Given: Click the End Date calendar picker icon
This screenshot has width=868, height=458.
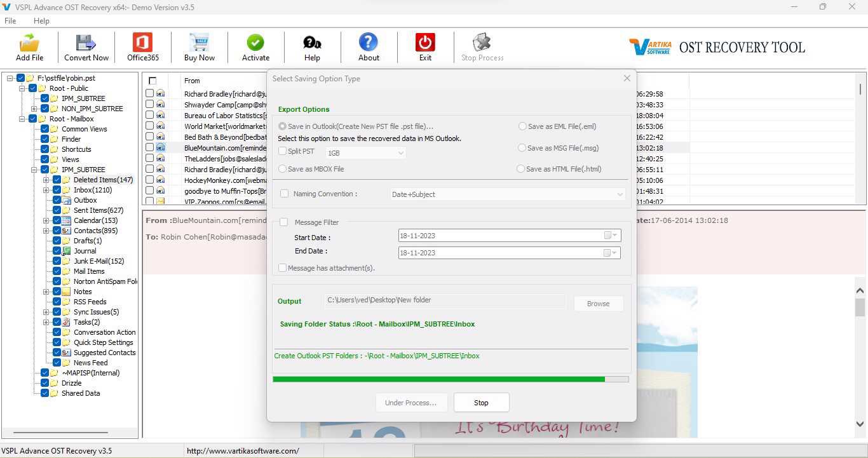Looking at the screenshot, I should (x=610, y=253).
